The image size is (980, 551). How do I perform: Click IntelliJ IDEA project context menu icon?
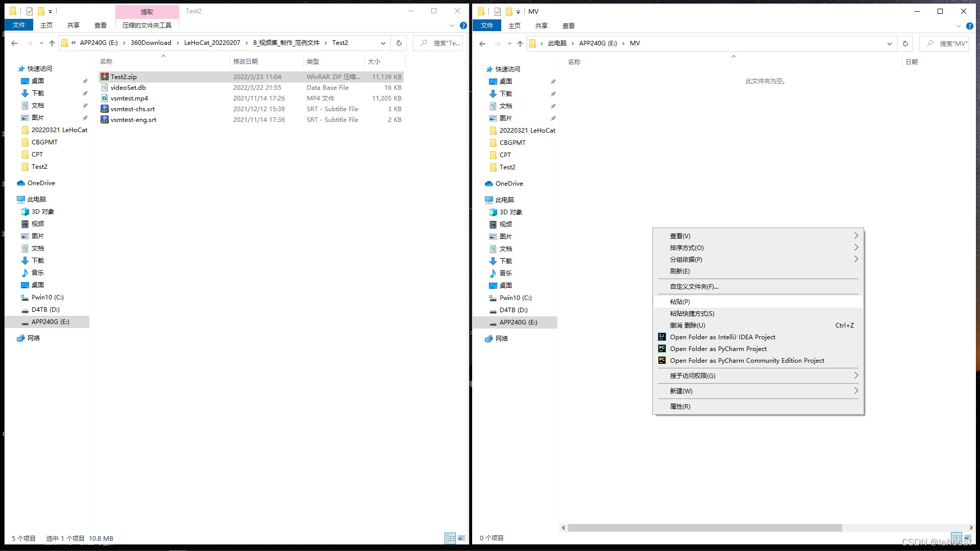pos(661,337)
